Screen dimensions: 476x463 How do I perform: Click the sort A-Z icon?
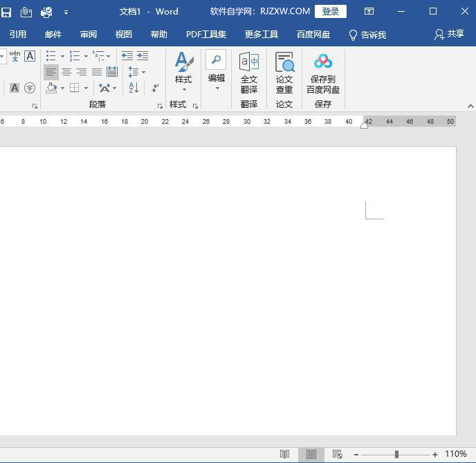134,88
